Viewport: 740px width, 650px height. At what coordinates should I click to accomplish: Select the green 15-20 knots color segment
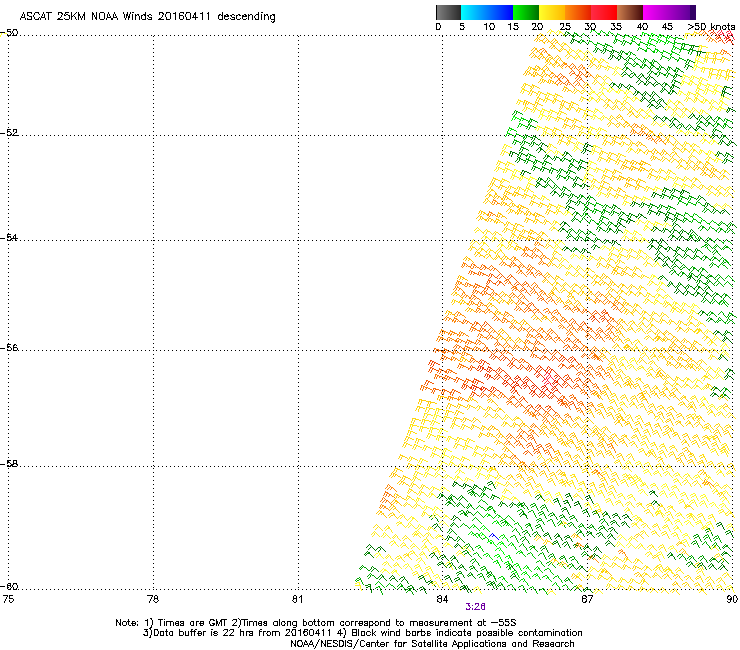(526, 12)
